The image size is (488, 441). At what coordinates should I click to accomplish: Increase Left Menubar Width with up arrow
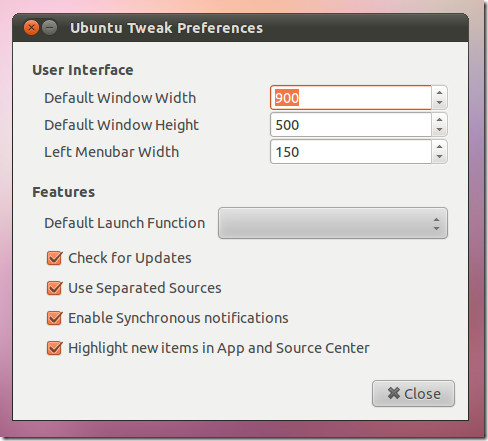(x=439, y=147)
